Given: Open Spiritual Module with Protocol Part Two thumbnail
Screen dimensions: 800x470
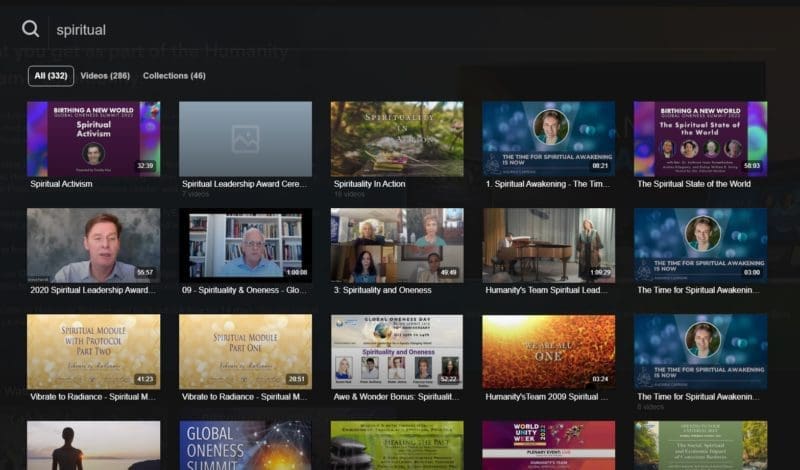Looking at the screenshot, I should pos(93,352).
